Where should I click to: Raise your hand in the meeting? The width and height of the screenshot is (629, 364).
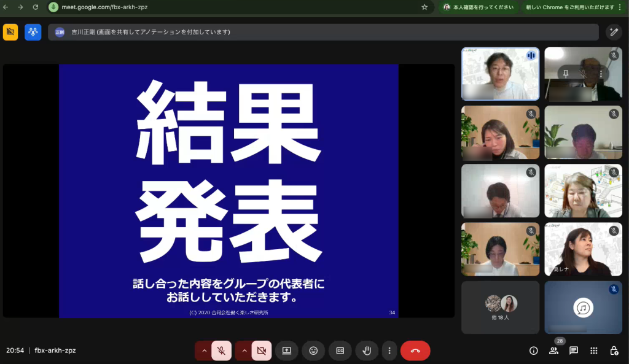(x=367, y=350)
